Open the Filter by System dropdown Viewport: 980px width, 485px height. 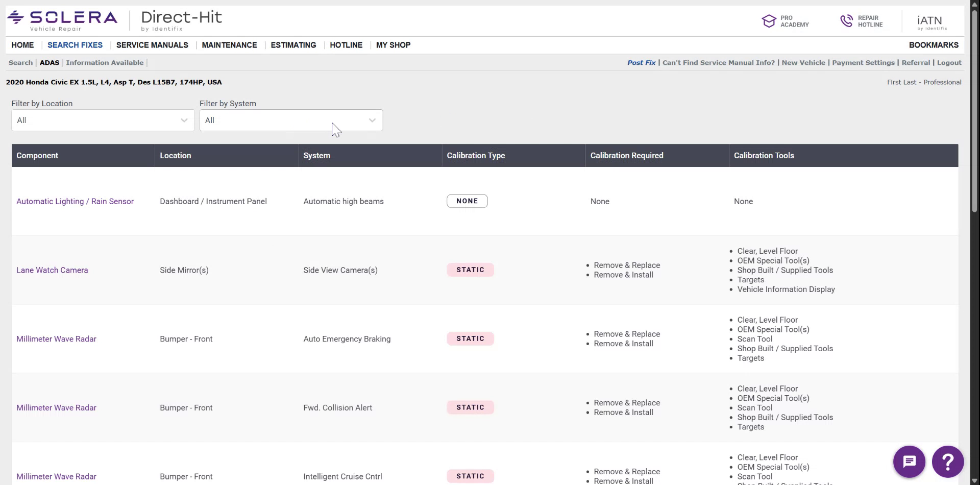tap(290, 120)
